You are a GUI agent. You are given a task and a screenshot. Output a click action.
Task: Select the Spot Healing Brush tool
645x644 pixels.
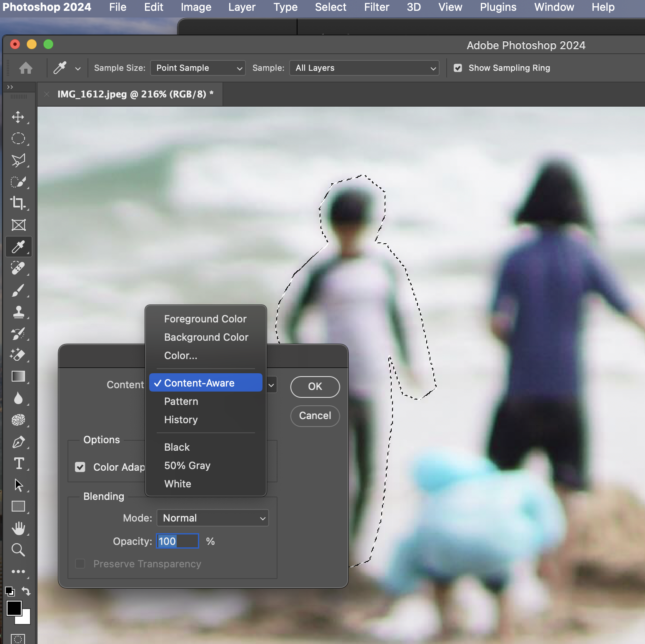(18, 268)
